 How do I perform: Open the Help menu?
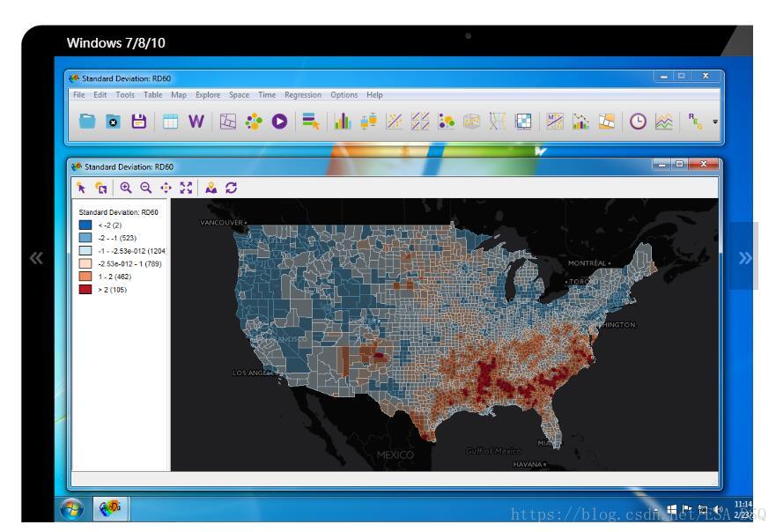click(x=374, y=94)
